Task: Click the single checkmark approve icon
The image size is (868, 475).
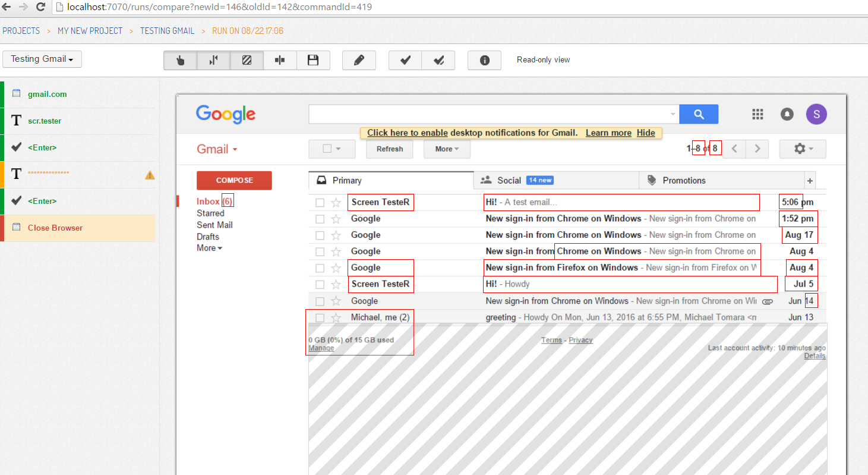Action: point(406,60)
